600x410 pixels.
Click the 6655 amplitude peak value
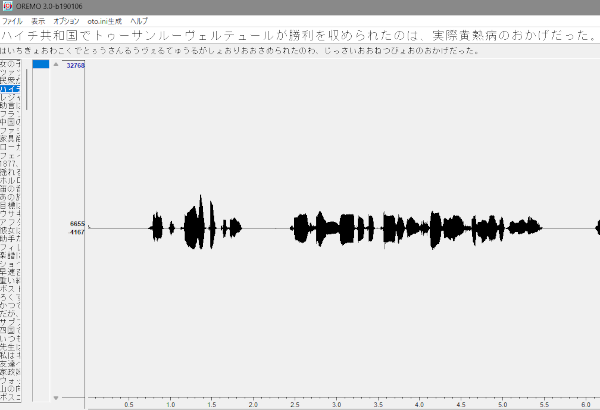coord(77,224)
